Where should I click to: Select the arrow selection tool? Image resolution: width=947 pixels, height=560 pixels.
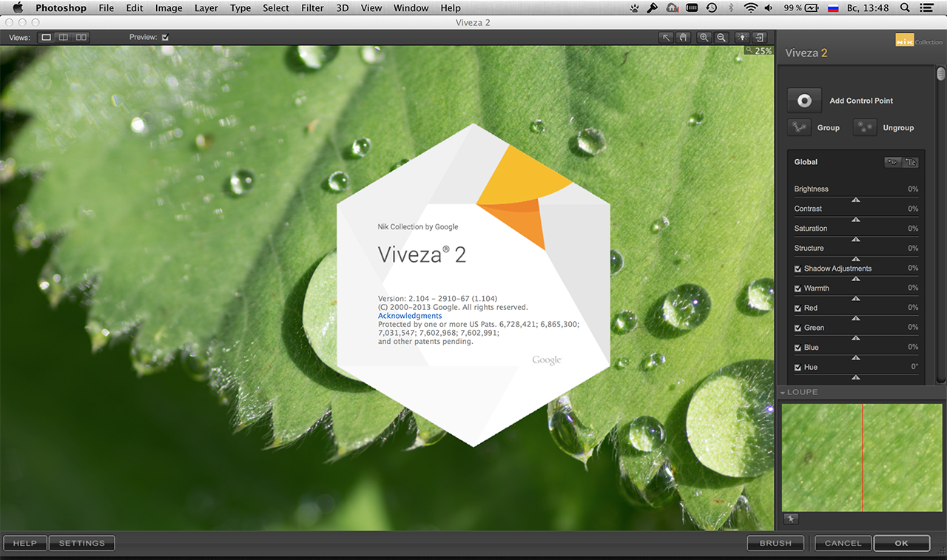tap(667, 37)
